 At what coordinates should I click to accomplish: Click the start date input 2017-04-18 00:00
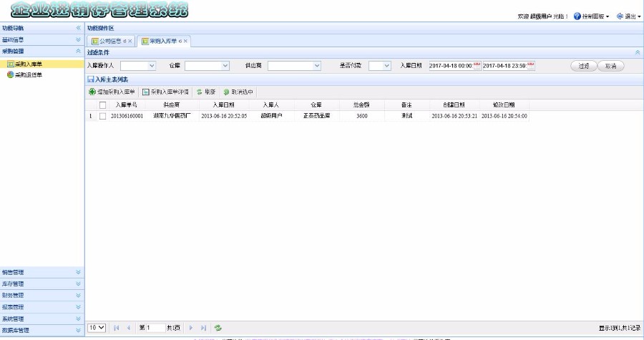(451, 66)
